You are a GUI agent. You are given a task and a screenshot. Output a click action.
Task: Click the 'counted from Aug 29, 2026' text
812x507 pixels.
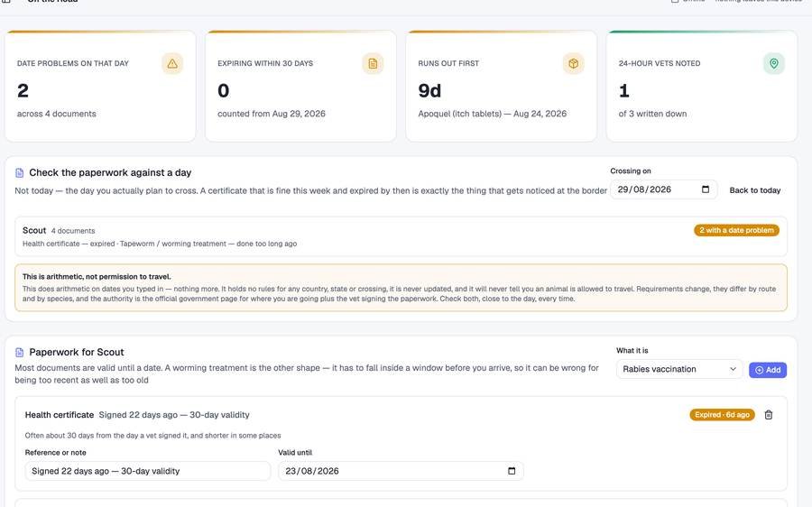point(272,114)
